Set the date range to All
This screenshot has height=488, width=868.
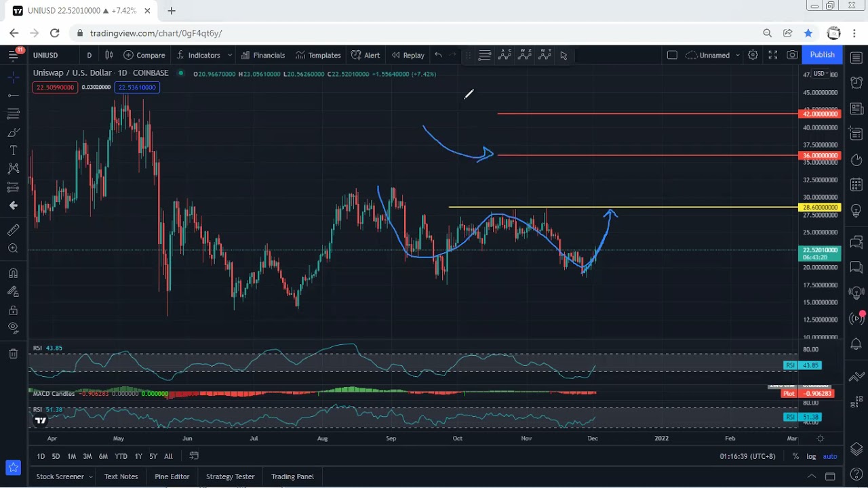click(x=168, y=456)
